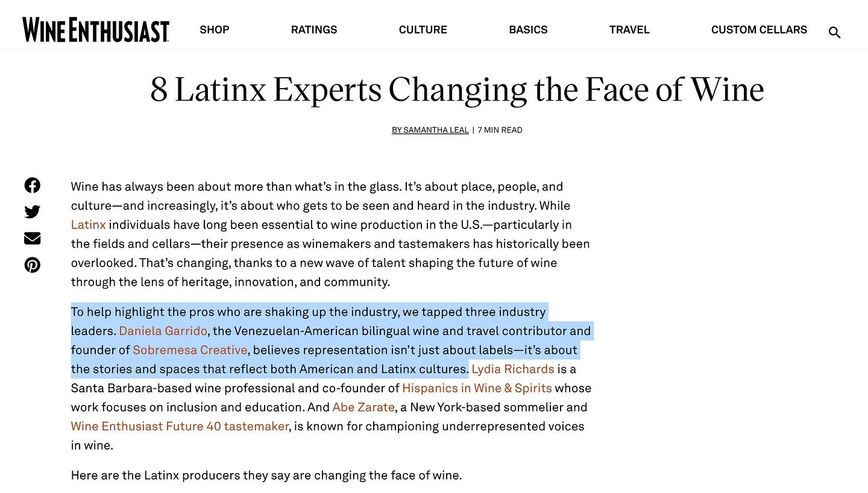Go to Wine Enthusiast home logo
The height and width of the screenshot is (493, 868).
96,30
